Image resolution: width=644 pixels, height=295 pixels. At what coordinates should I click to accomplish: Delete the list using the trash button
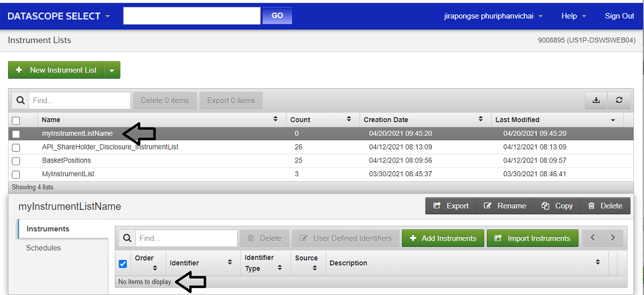click(605, 206)
